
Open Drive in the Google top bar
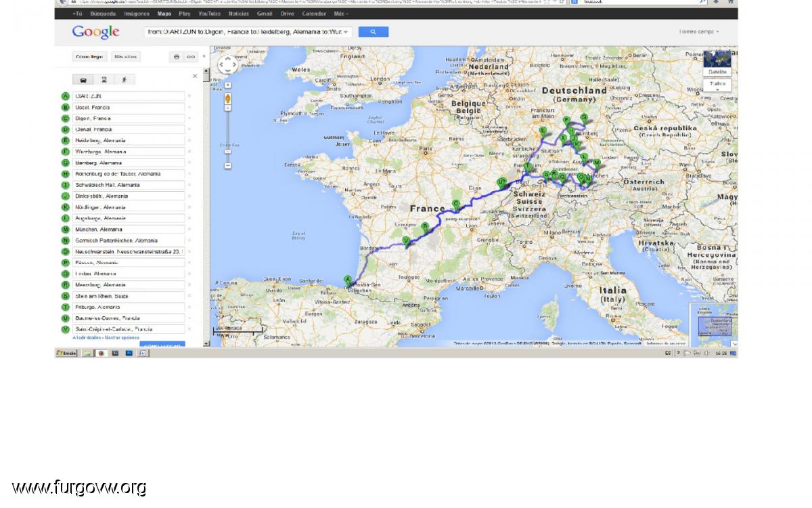coord(287,14)
